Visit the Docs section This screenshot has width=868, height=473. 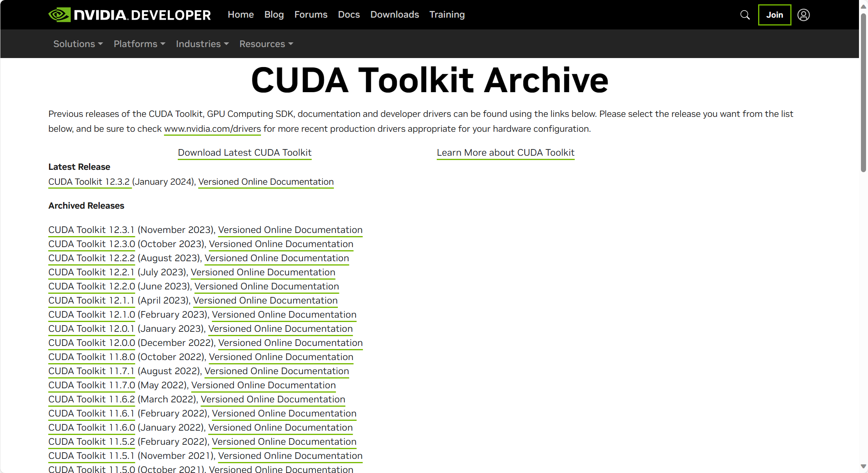tap(348, 15)
